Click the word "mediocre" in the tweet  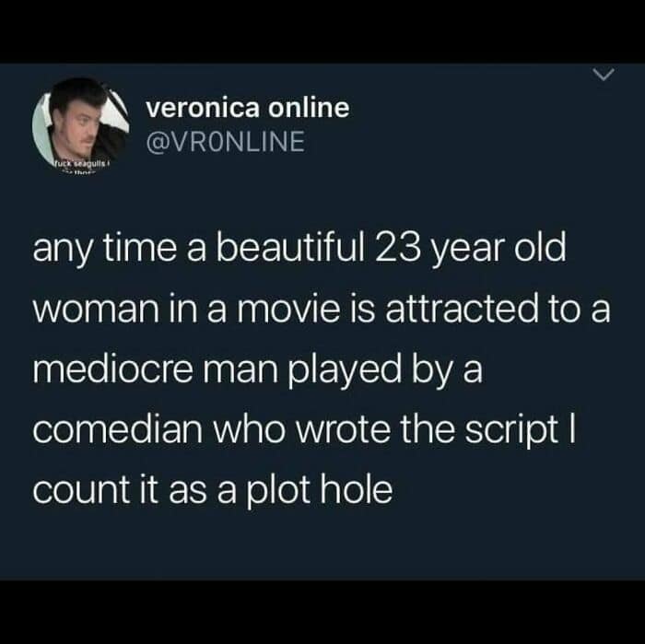(x=112, y=369)
